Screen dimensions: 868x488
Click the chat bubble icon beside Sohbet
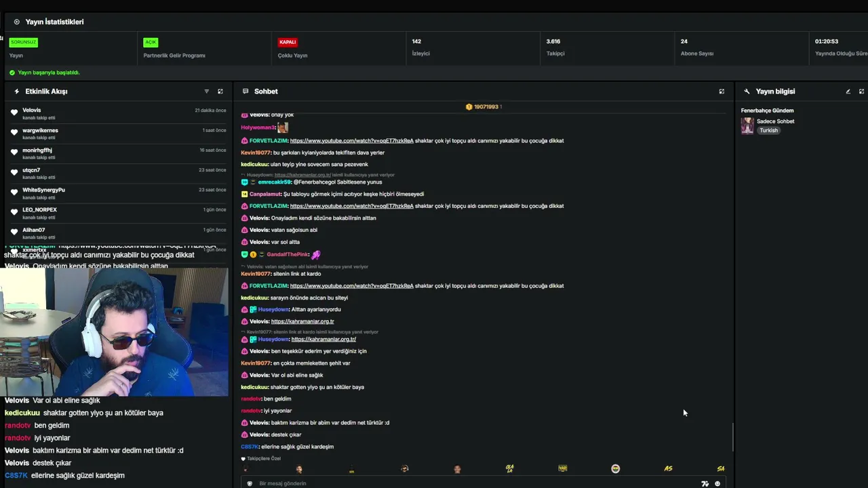245,91
